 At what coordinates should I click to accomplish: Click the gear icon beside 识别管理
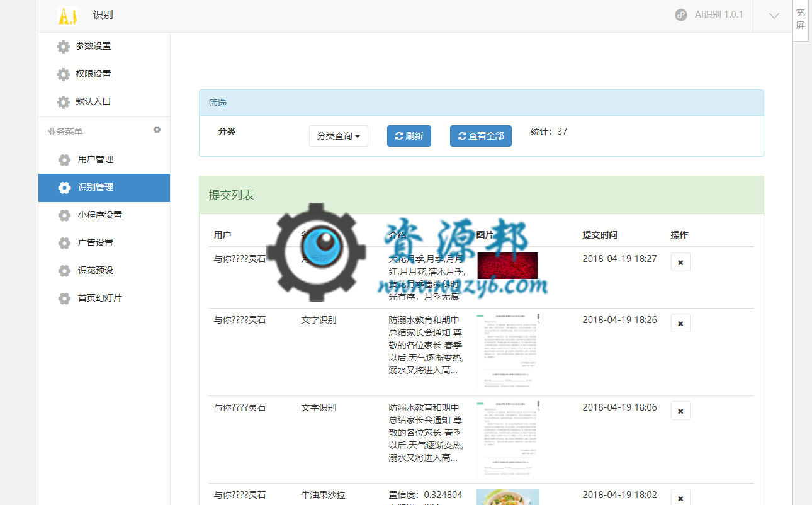pos(64,188)
